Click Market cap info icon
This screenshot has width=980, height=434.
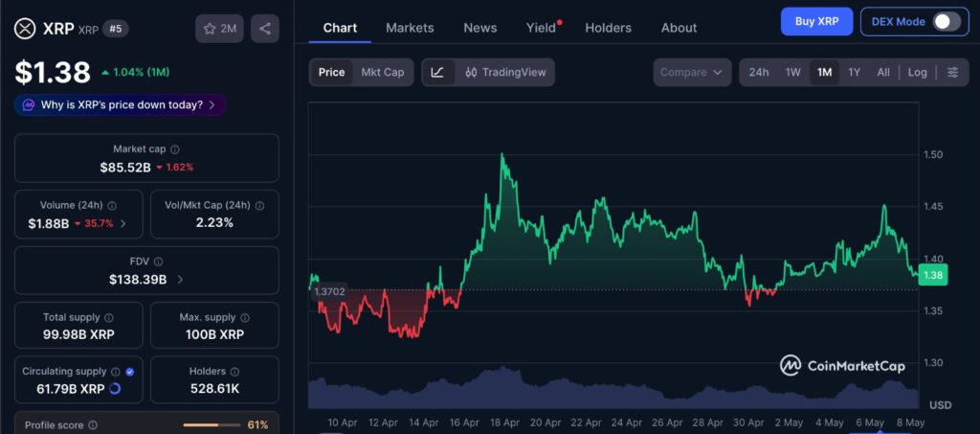click(175, 149)
